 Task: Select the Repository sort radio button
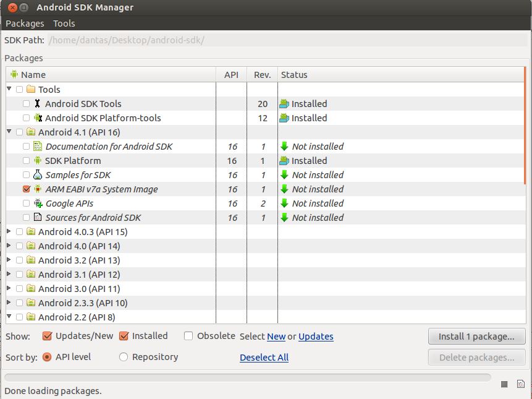click(x=124, y=357)
